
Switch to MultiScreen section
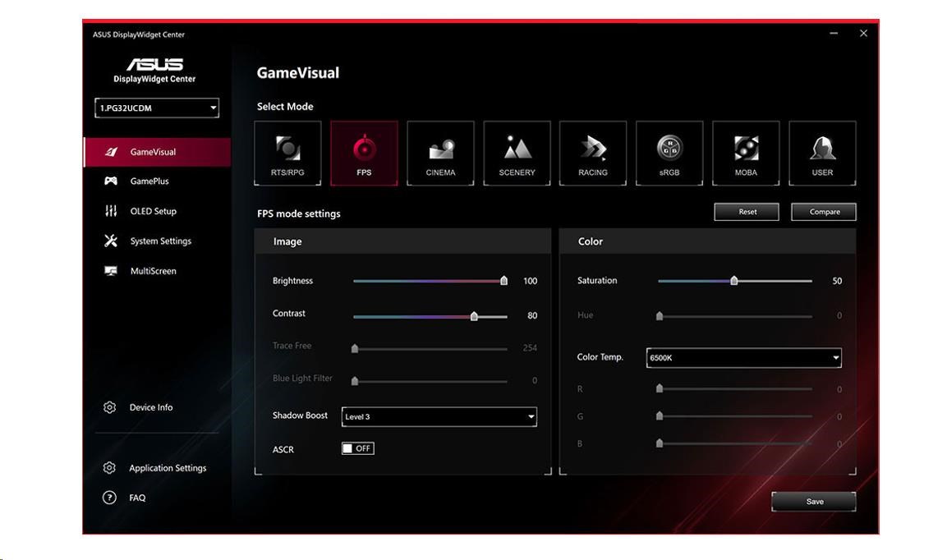[154, 271]
